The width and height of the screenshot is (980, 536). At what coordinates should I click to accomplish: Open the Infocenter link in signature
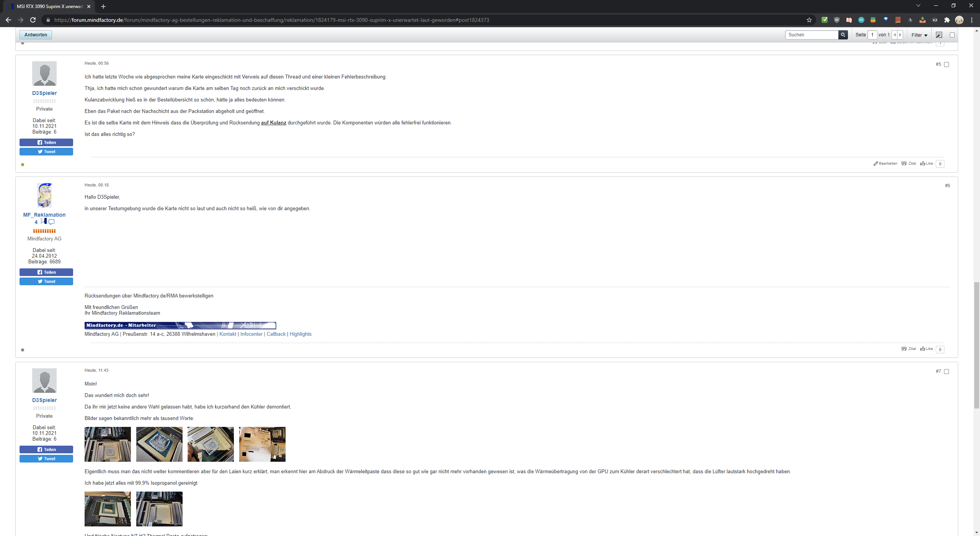251,334
